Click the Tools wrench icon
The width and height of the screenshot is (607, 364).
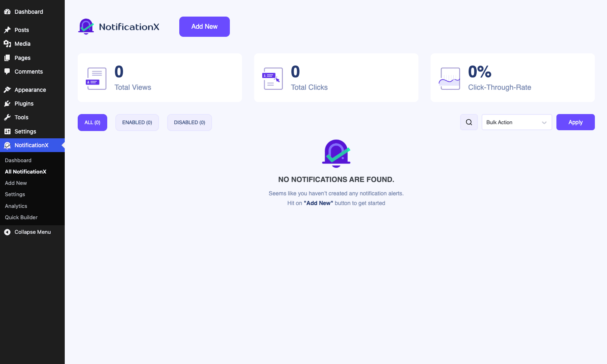point(7,117)
